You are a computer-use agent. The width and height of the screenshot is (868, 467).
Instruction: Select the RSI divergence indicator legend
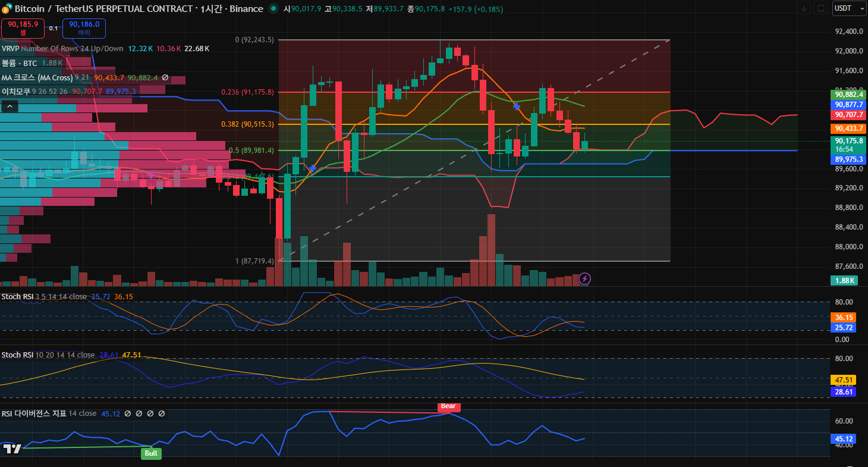coord(33,413)
